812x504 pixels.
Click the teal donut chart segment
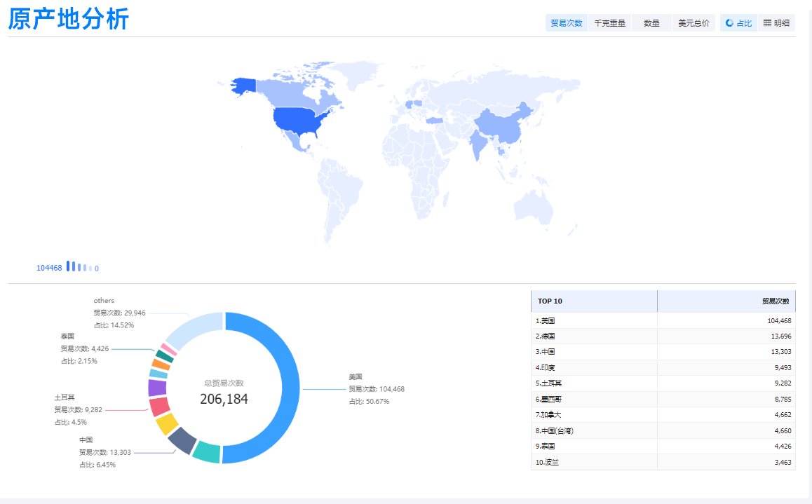click(206, 452)
